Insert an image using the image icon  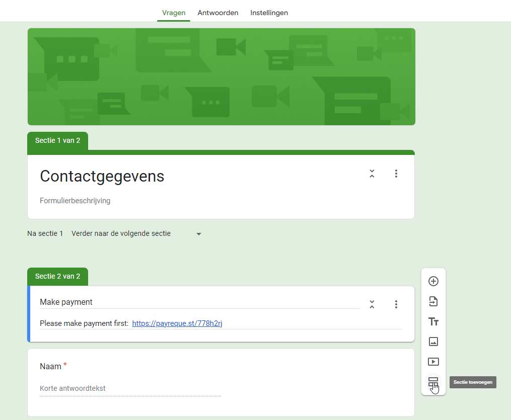pos(433,342)
